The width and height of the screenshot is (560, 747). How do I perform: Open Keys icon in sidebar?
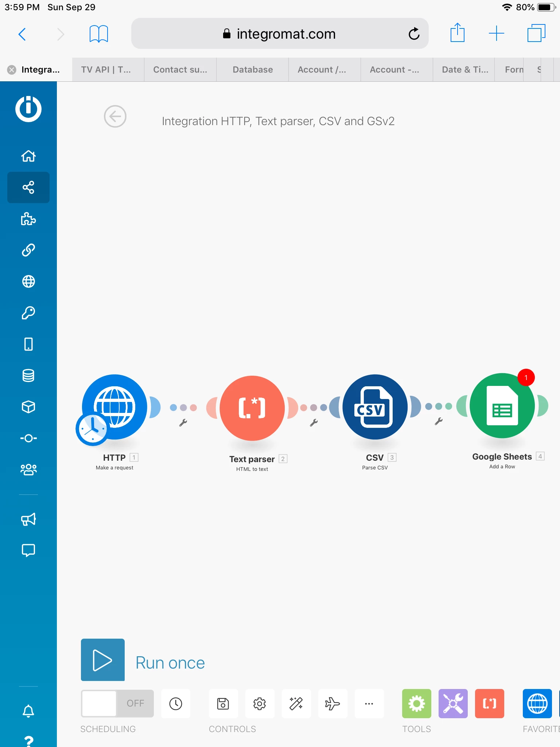tap(28, 313)
